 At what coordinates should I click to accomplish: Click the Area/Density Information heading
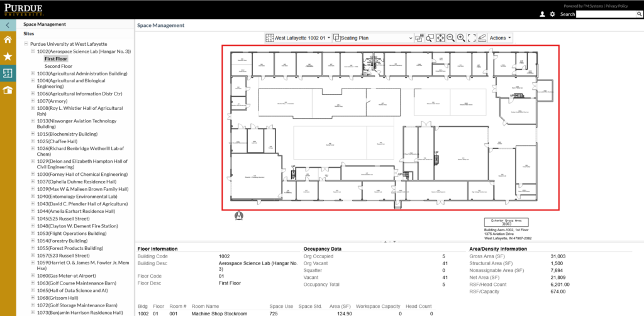point(498,249)
